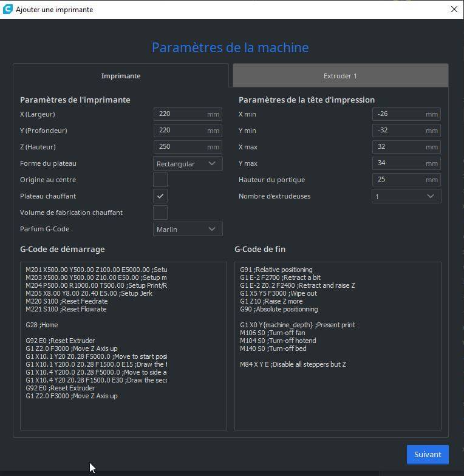Edit the Z (Hauteur) value field
The height and width of the screenshot is (476, 464).
point(188,147)
